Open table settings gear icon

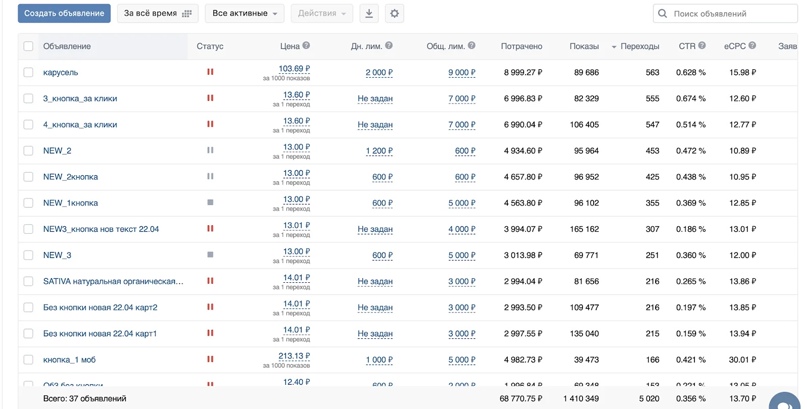tap(394, 14)
